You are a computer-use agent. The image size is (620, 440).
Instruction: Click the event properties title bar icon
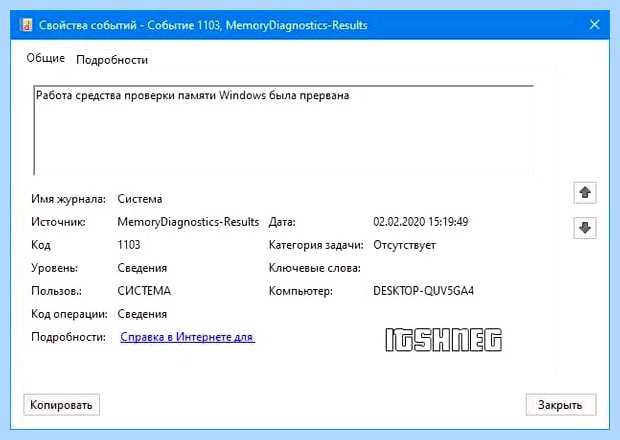point(26,25)
